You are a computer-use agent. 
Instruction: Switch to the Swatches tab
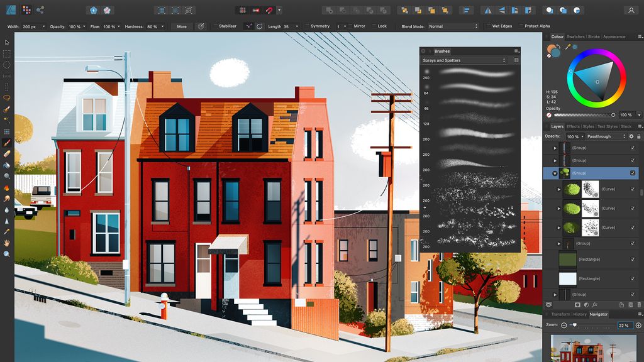click(x=576, y=36)
